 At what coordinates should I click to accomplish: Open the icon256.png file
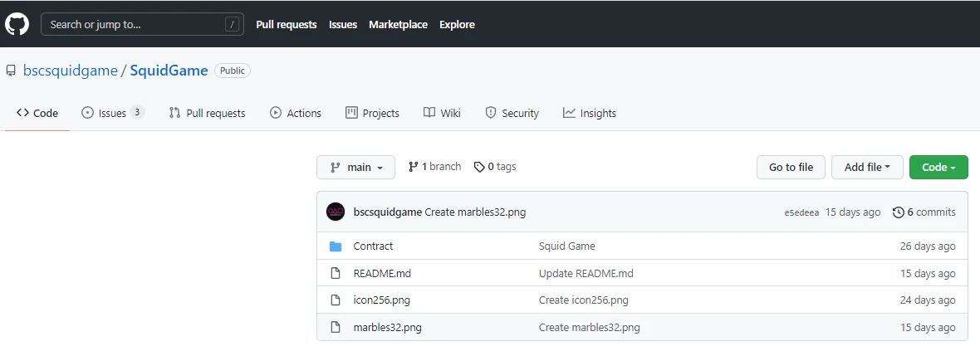click(382, 300)
